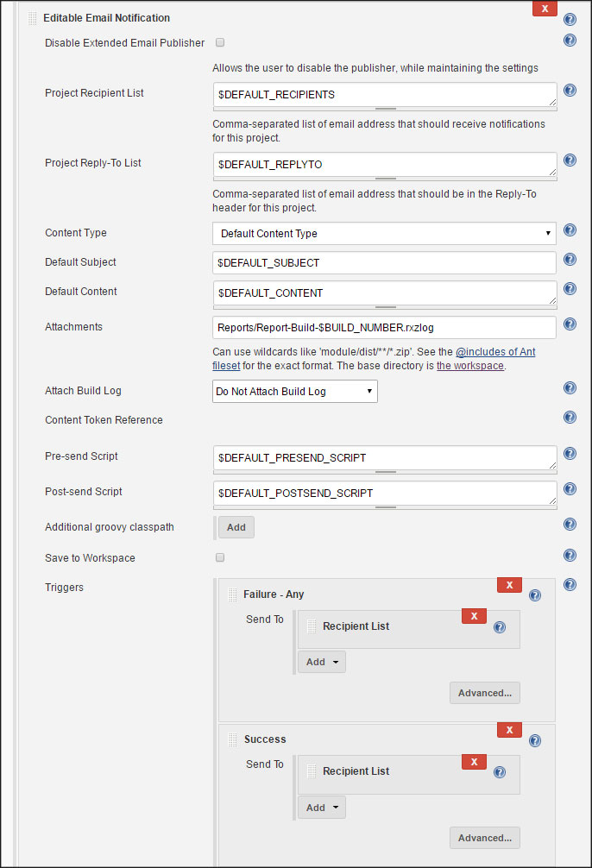The height and width of the screenshot is (868, 592).
Task: Click drag handle of Success's Recipient List
Action: click(312, 771)
